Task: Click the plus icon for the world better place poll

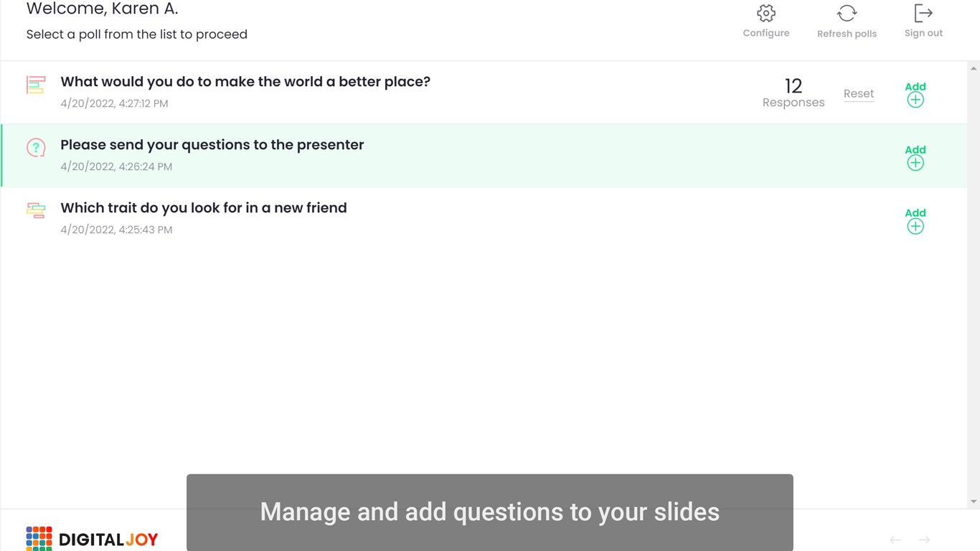Action: pos(915,100)
